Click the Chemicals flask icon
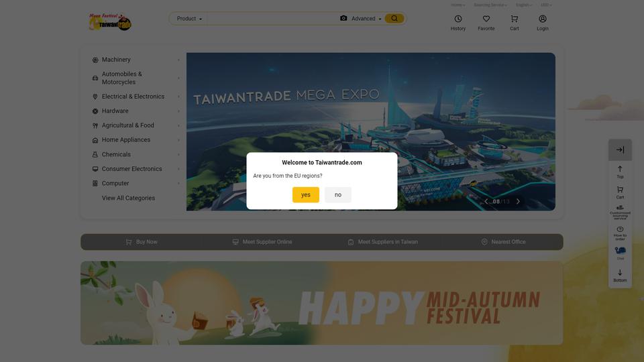This screenshot has width=644, height=362. tap(95, 155)
